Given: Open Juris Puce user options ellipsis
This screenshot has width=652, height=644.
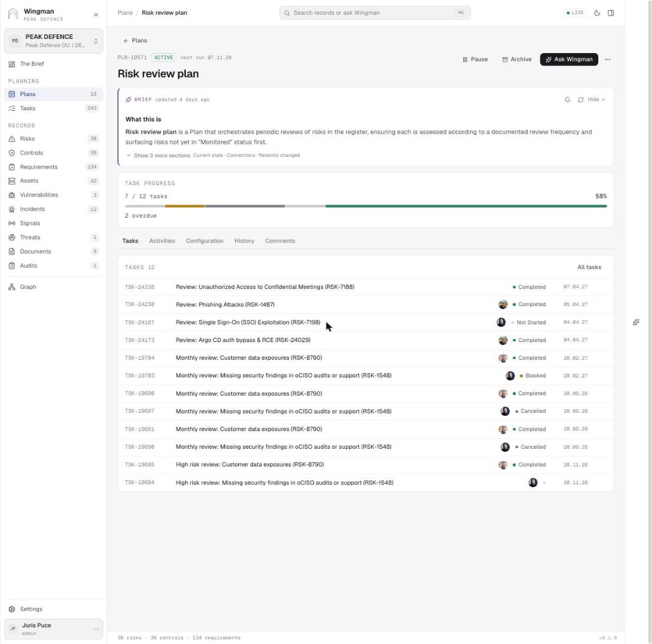Looking at the screenshot, I should [x=96, y=629].
